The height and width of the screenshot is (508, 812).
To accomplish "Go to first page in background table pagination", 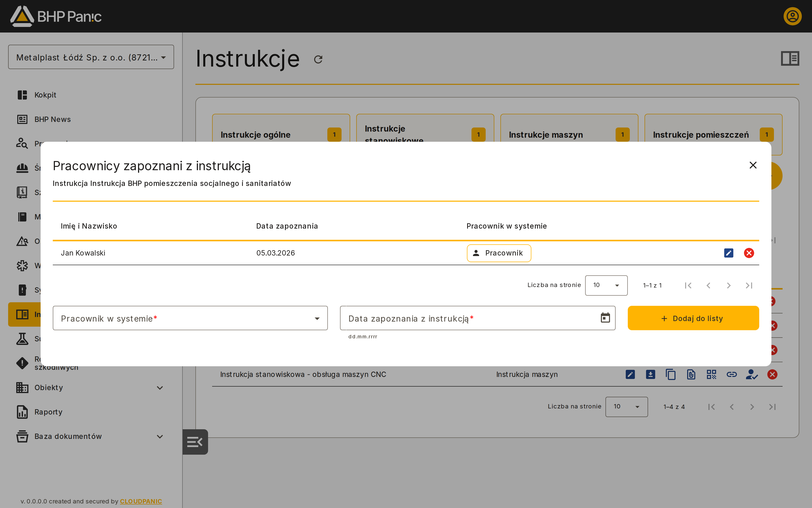I will pos(711,407).
